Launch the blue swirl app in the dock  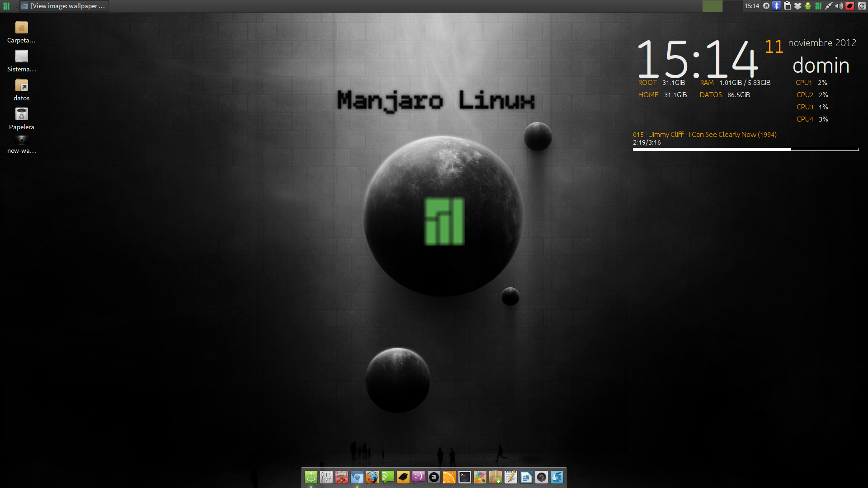coord(557,477)
